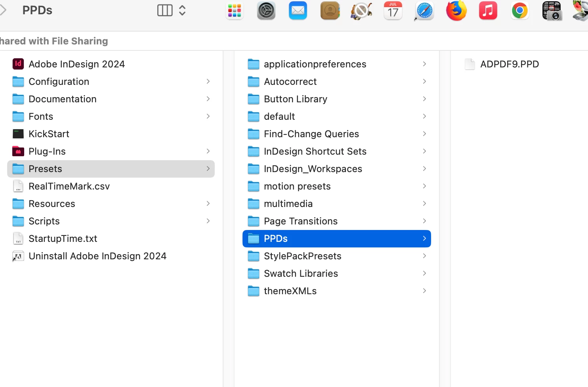Expand the Configuration folder chevron
Screen dimensions: 588x387
[208, 81]
